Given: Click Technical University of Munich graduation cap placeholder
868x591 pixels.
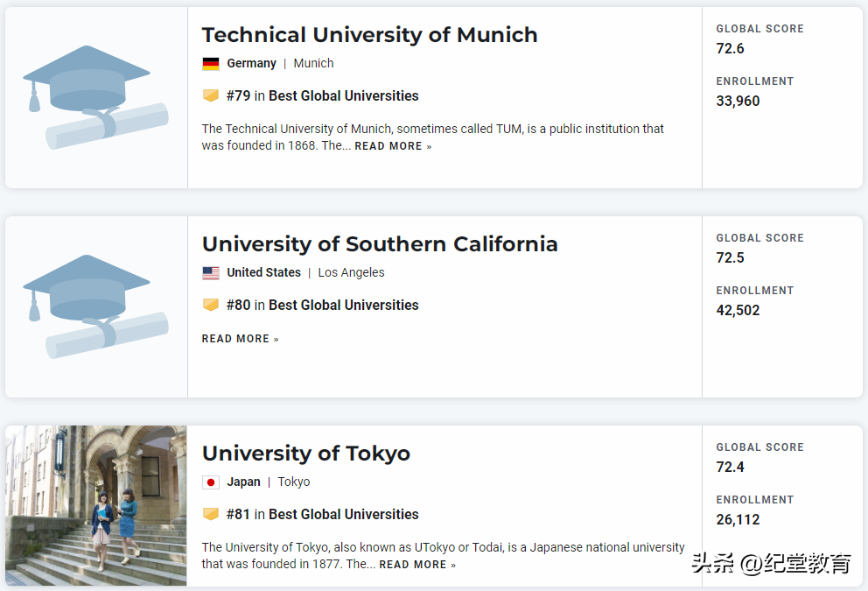Looking at the screenshot, I should coord(95,97).
